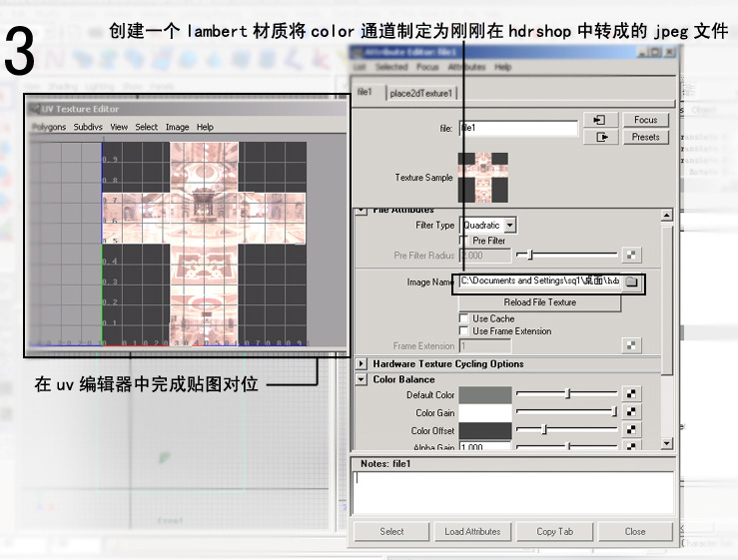The height and width of the screenshot is (560, 738).
Task: Open Attributes menu in Attribute Editor
Action: (x=466, y=67)
